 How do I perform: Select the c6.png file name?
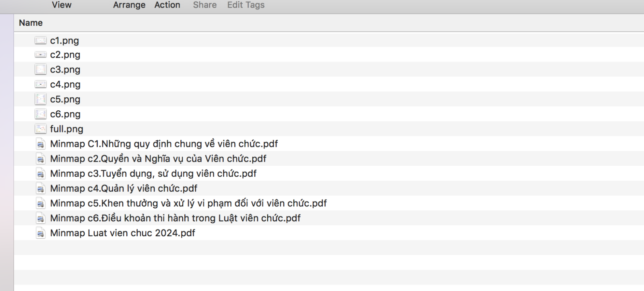pos(65,114)
